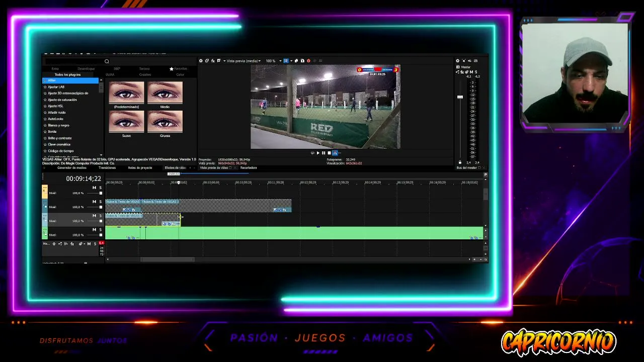This screenshot has height=362, width=644.
Task: Click the search magnifier in plug-ins panel
Action: click(x=107, y=61)
